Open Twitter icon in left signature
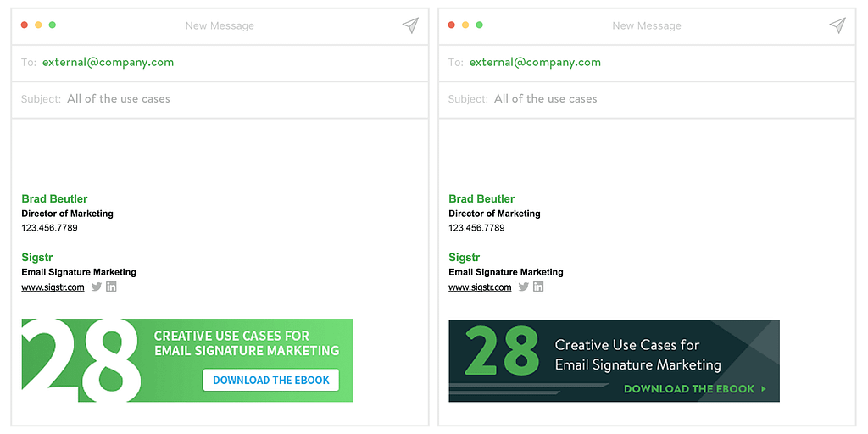868x434 pixels. click(97, 287)
